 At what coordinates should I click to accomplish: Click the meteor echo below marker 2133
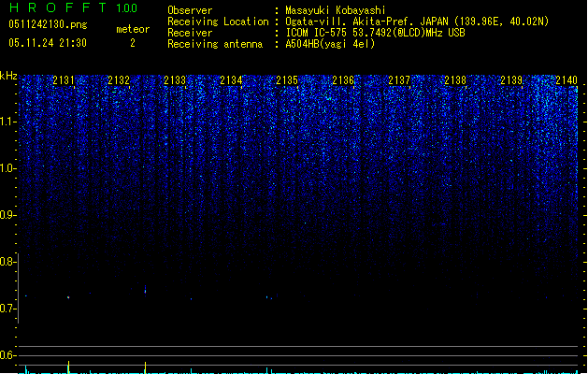tap(145, 290)
